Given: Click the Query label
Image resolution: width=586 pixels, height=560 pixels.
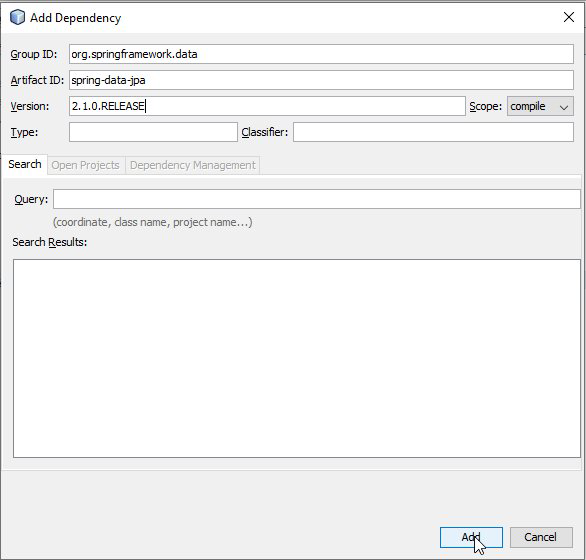Looking at the screenshot, I should click(31, 199).
